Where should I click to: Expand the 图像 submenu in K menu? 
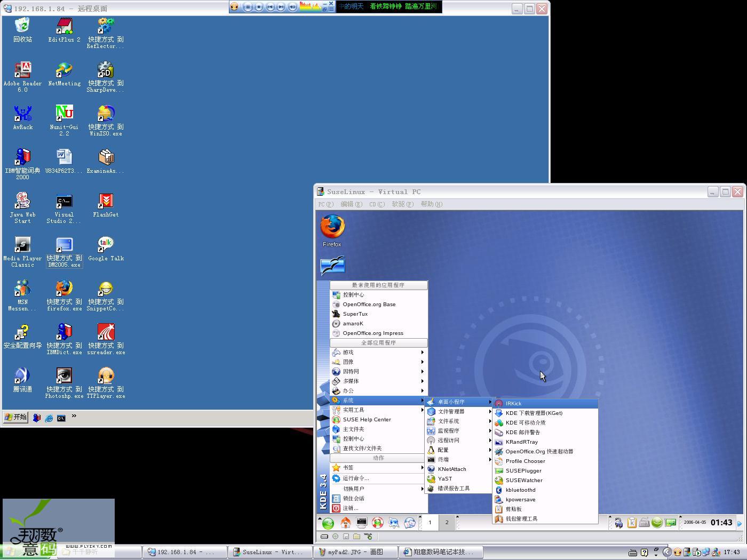pyautogui.click(x=378, y=362)
